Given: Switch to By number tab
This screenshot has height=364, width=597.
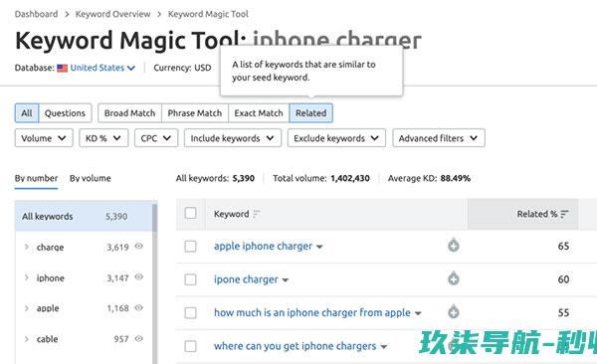Looking at the screenshot, I should pos(36,178).
